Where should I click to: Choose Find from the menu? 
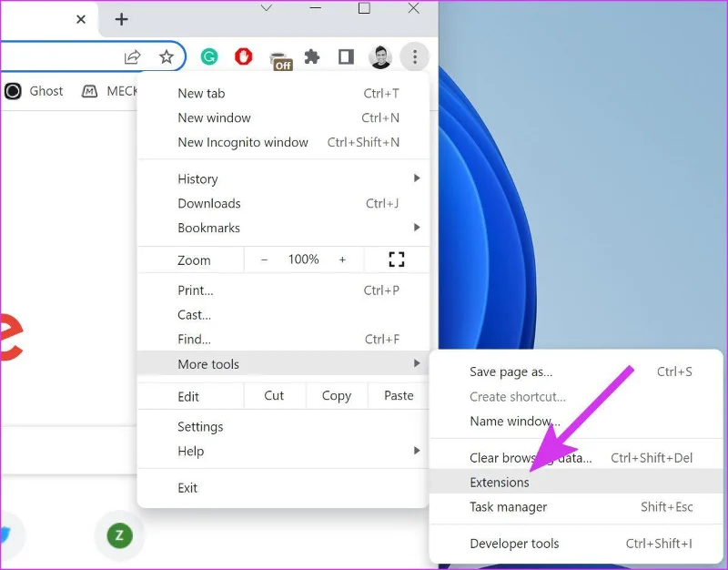283,339
